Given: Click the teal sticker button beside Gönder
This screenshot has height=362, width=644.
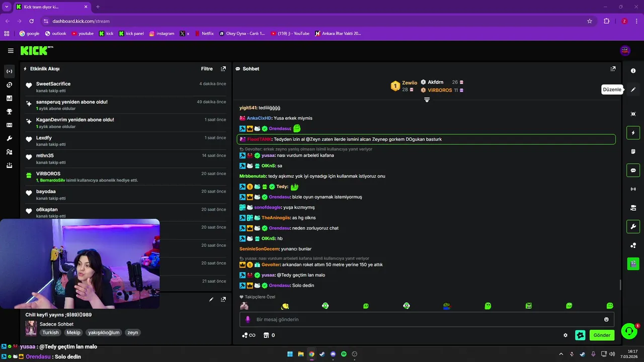Looking at the screenshot, I should tap(581, 335).
